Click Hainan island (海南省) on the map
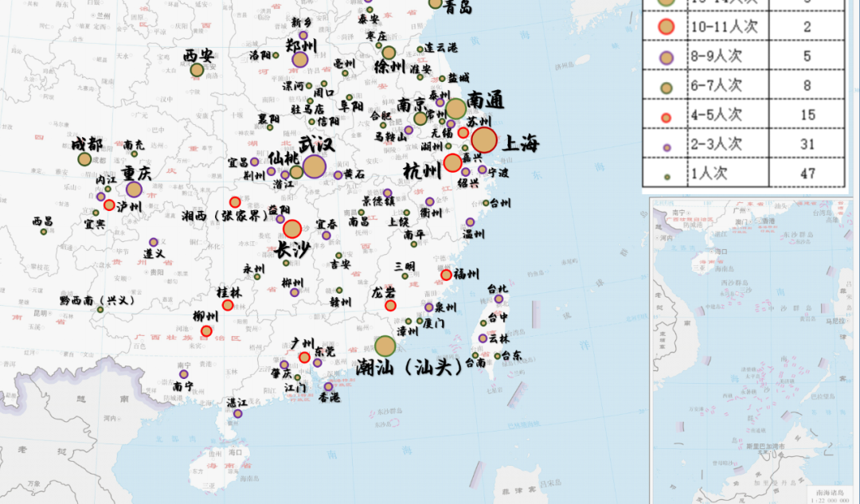The image size is (860, 504). coord(221,469)
